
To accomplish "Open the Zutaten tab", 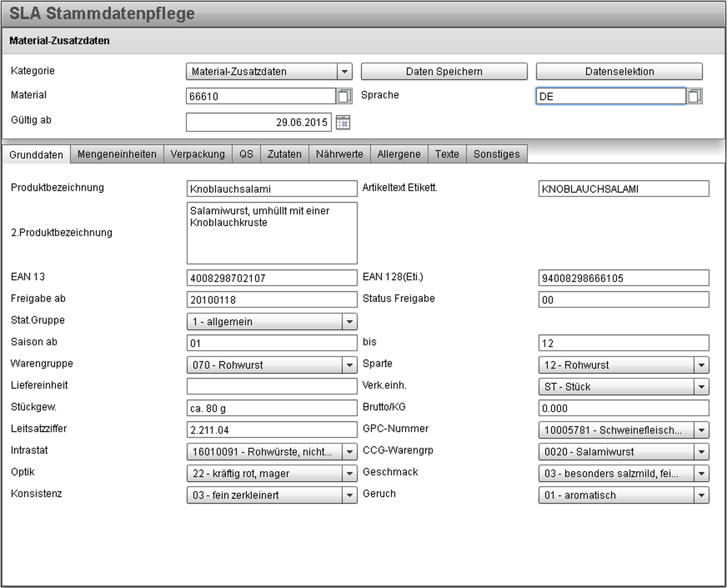I will [x=285, y=154].
